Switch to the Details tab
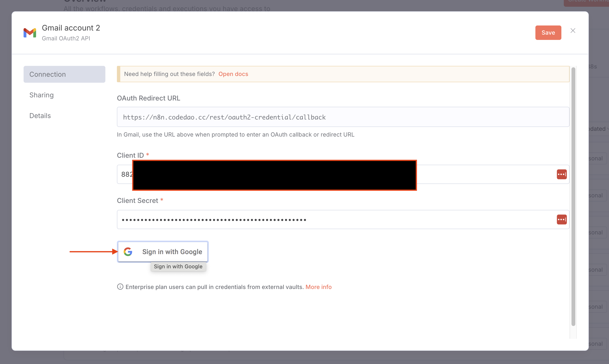The image size is (609, 364). (40, 116)
